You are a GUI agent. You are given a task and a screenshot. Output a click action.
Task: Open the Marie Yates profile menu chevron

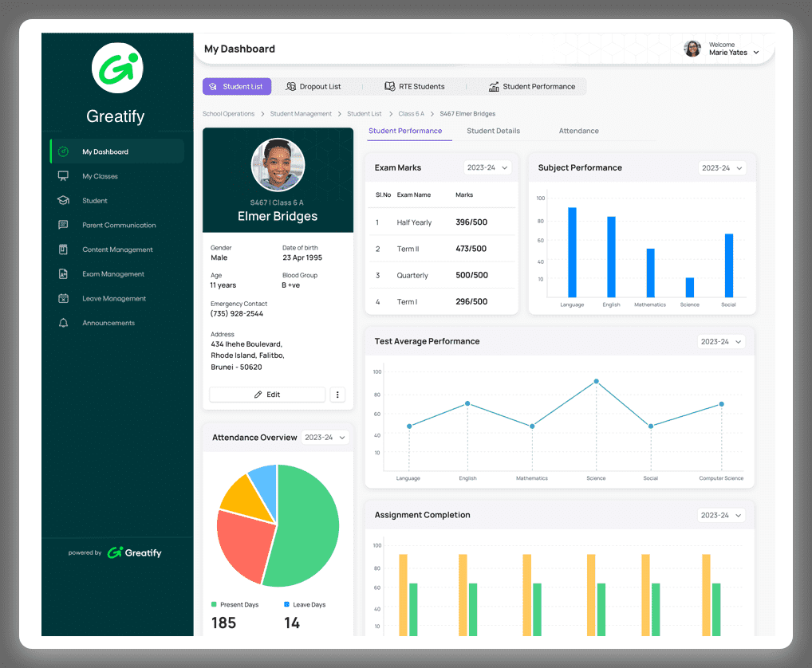[x=756, y=53]
